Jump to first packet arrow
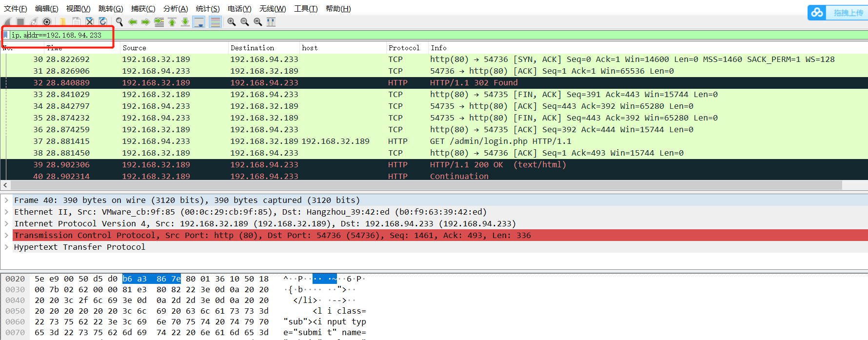The width and height of the screenshot is (868, 340). pyautogui.click(x=172, y=22)
